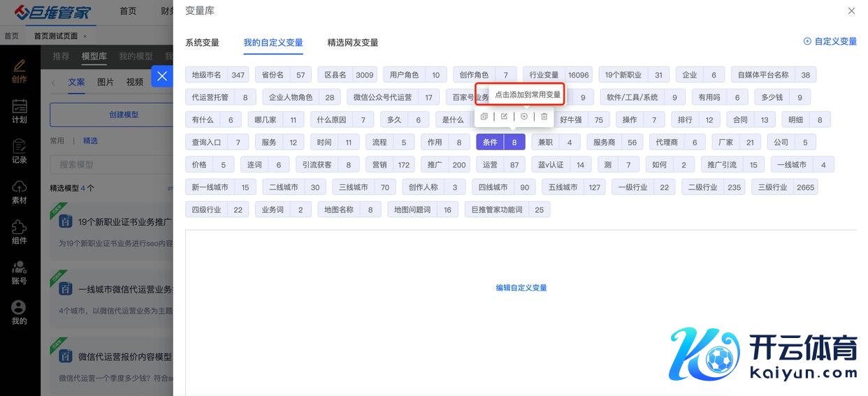Switch to 精选网友变量 tab
Screen dimensions: 868x396
coord(352,43)
